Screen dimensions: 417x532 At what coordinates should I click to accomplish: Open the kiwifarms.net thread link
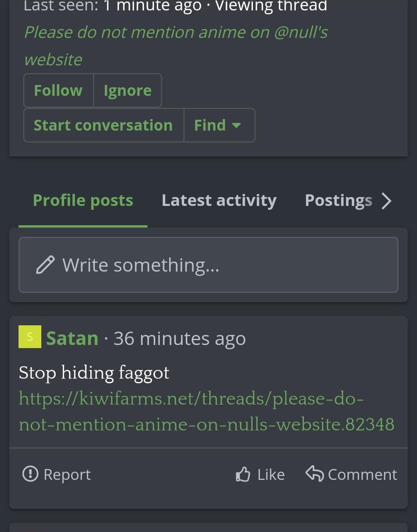[x=207, y=411]
